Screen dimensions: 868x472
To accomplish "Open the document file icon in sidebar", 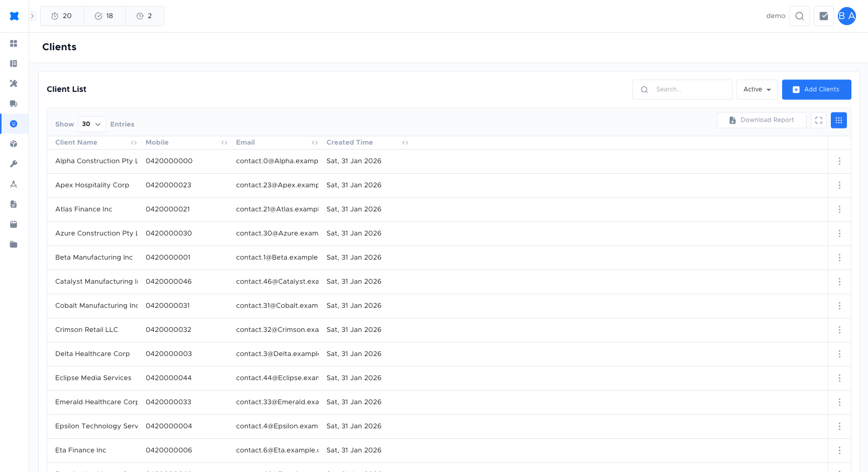I will (14, 204).
